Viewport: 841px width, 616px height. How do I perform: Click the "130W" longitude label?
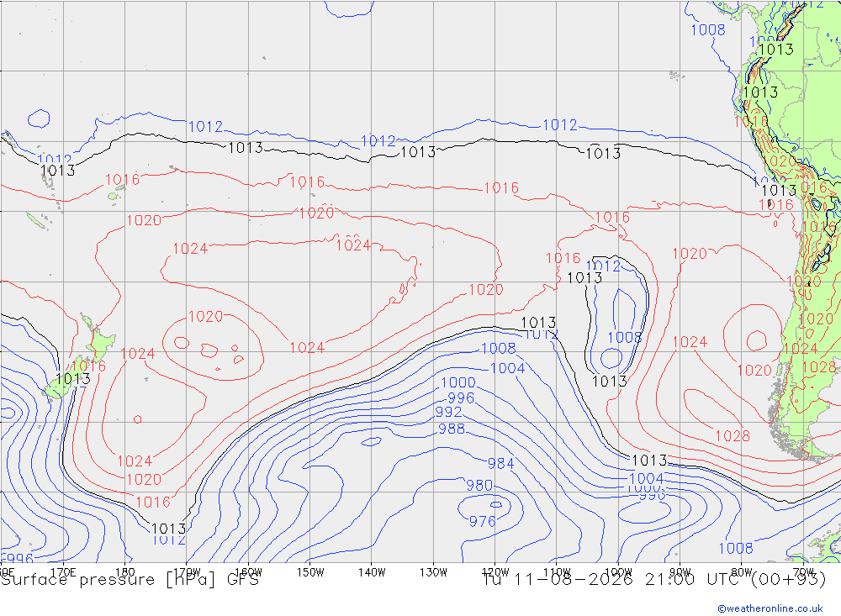(433, 572)
